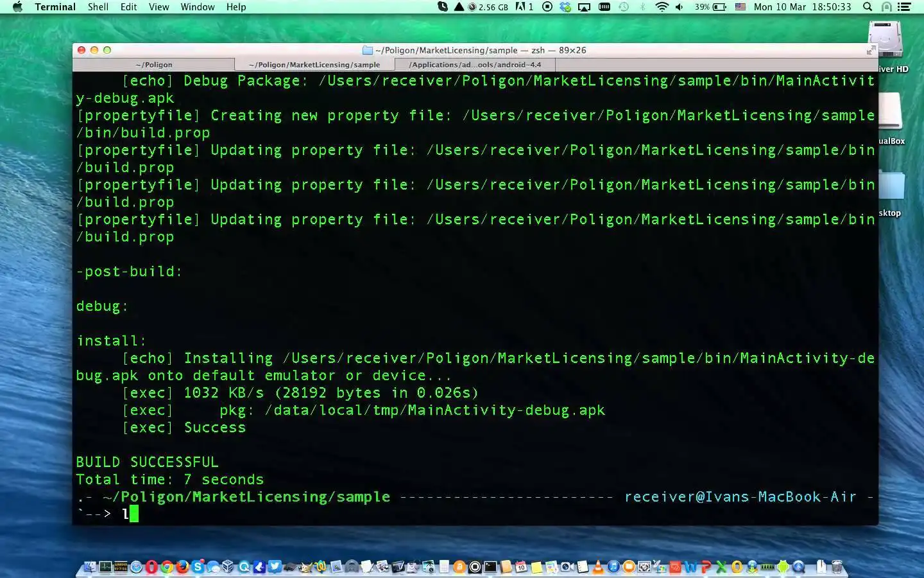Click receiver@Ivans-MacBook-Air in the prompt
The height and width of the screenshot is (578, 924).
point(740,497)
